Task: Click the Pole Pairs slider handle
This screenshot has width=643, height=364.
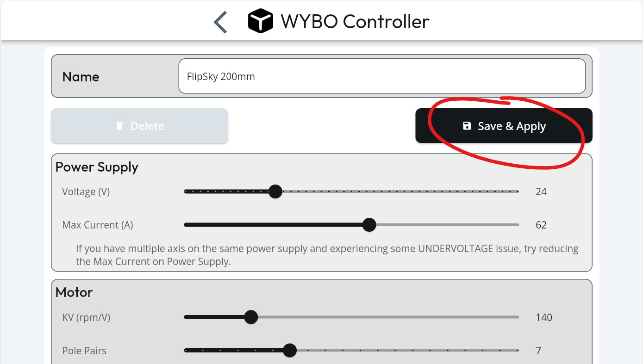Action: pyautogui.click(x=290, y=351)
